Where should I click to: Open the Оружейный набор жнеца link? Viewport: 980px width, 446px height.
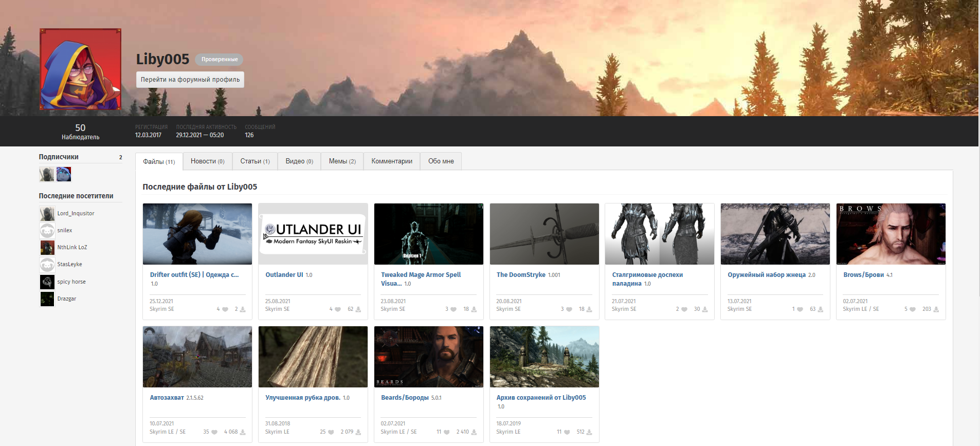pos(767,275)
